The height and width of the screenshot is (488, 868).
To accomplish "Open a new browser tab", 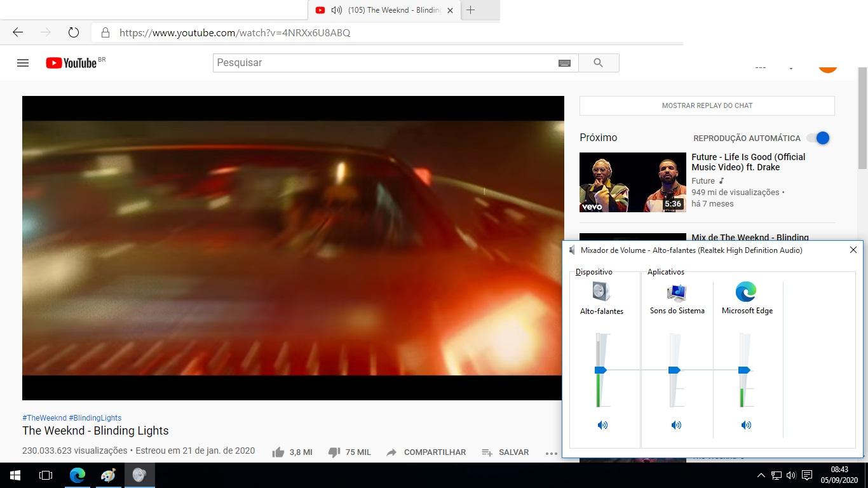I will tap(471, 10).
